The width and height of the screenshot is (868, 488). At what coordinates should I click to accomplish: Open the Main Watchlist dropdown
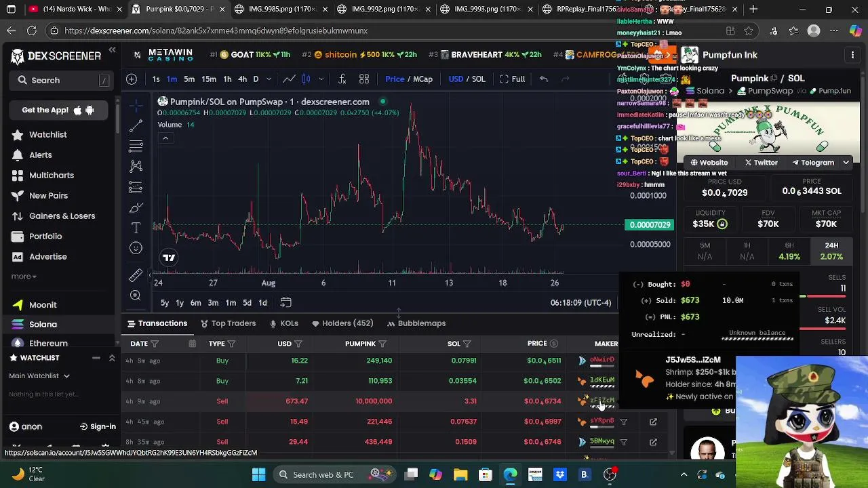tap(39, 375)
